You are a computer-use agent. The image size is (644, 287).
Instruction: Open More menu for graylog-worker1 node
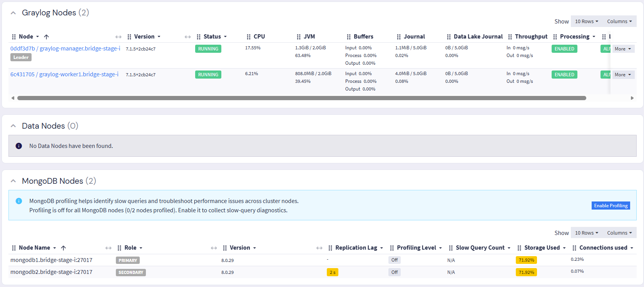pyautogui.click(x=623, y=75)
